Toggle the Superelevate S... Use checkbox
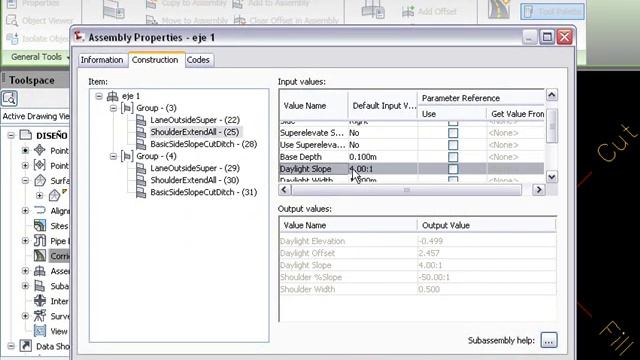The image size is (640, 360). 453,133
